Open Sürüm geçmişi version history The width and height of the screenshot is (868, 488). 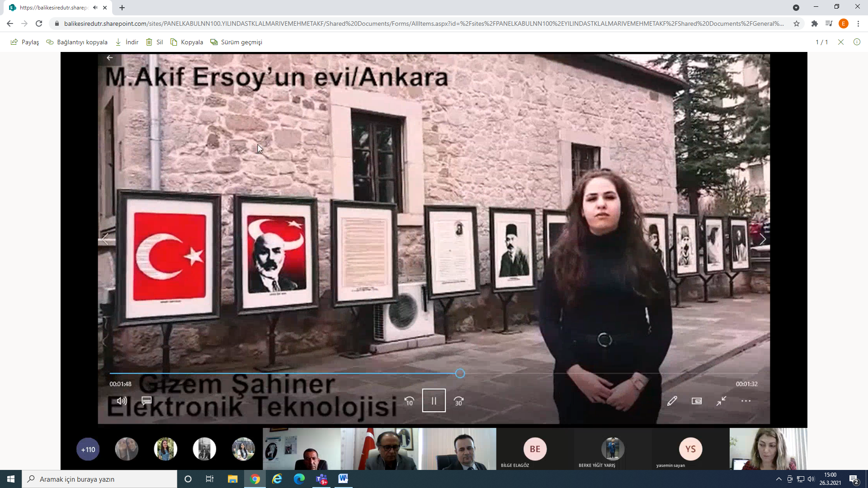click(x=236, y=42)
